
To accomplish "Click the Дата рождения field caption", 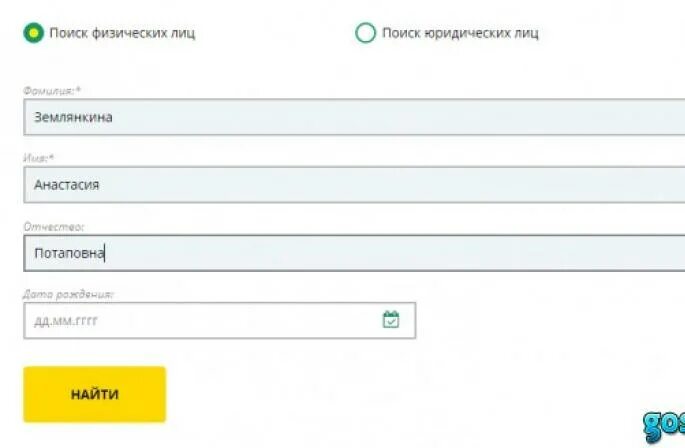I will coord(68,294).
